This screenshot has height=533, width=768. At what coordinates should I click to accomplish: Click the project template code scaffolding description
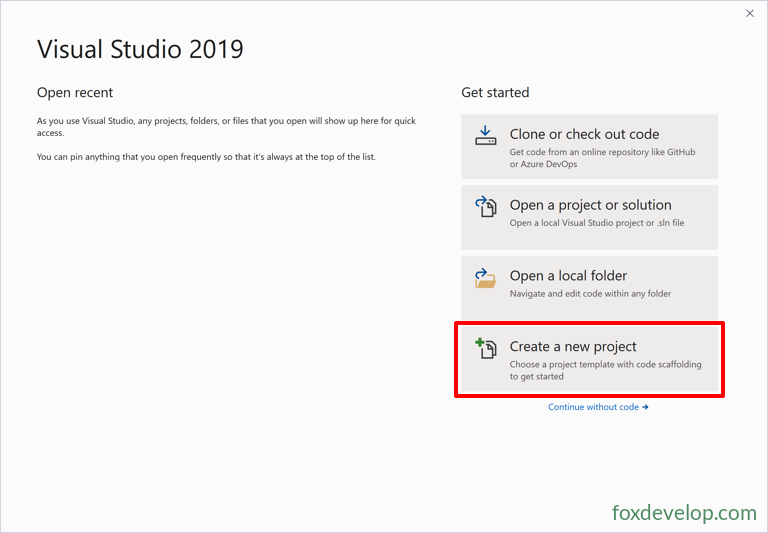tap(605, 370)
